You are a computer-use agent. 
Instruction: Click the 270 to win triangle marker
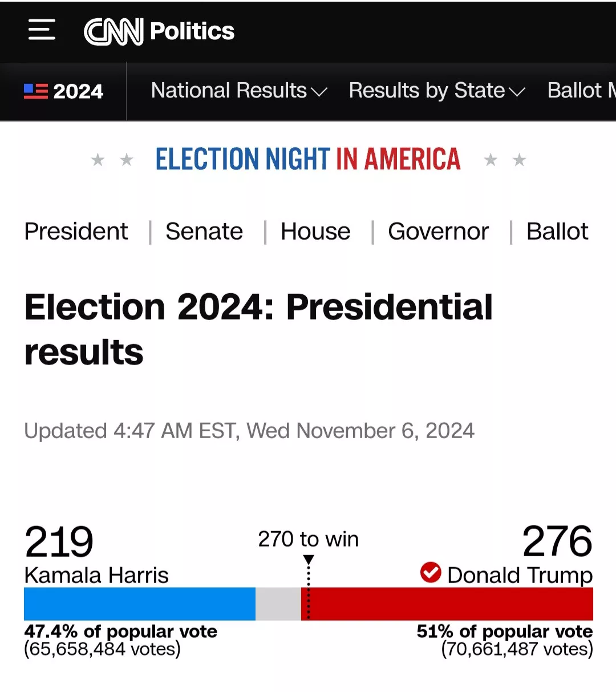pos(309,560)
